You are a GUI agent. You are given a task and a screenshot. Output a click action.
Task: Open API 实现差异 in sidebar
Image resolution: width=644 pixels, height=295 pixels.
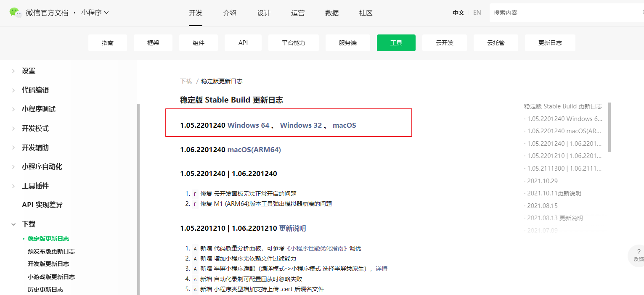point(42,205)
